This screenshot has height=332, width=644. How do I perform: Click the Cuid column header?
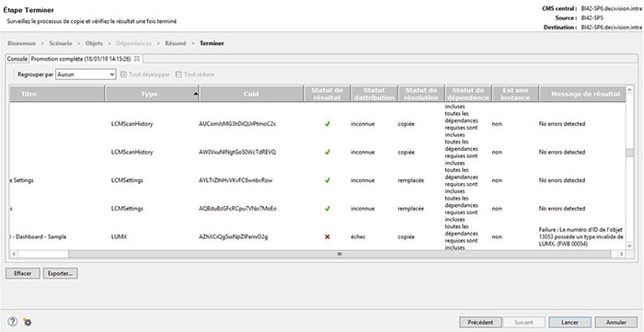pyautogui.click(x=251, y=94)
